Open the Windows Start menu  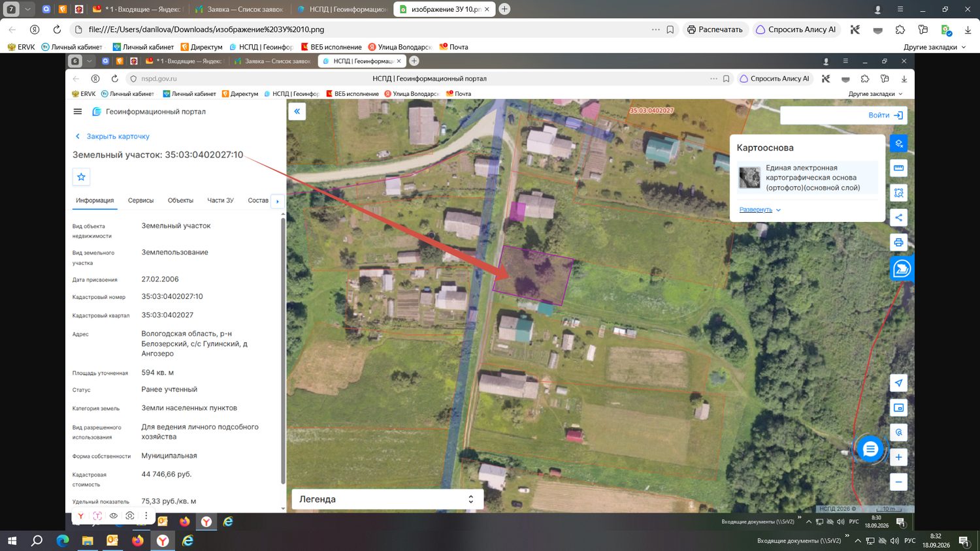(12, 541)
